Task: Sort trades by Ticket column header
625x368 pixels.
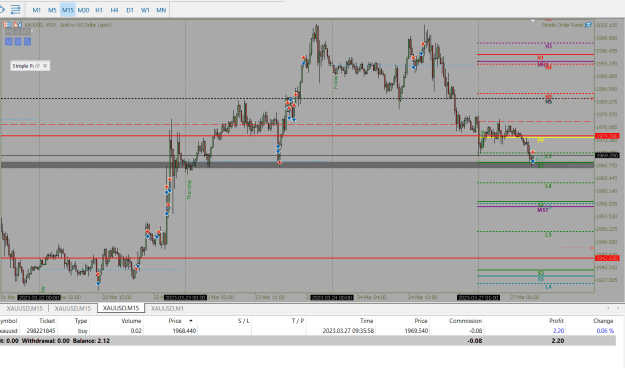Action: coord(47,321)
